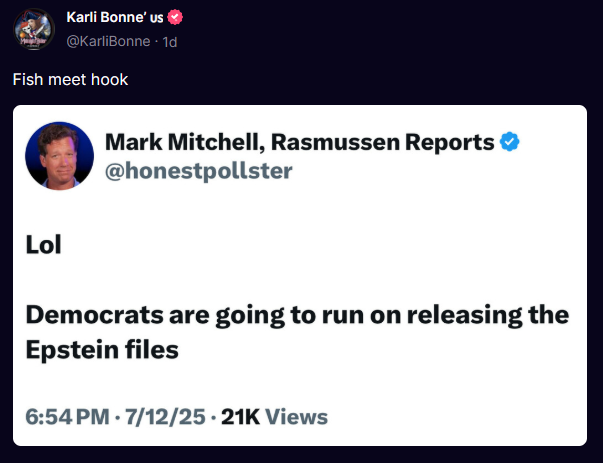Click the '1d' post timestamp
Image resolution: width=603 pixels, height=463 pixels.
point(170,41)
